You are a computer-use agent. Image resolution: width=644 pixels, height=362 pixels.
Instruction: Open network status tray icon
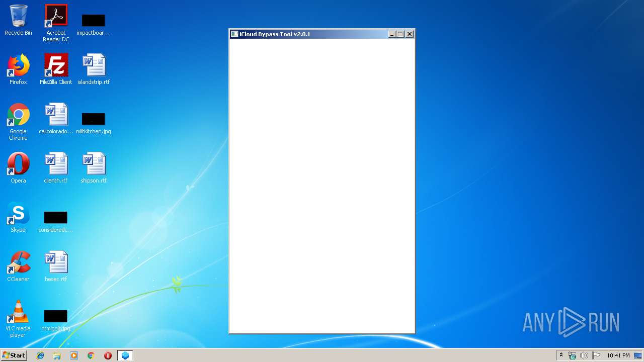point(572,355)
